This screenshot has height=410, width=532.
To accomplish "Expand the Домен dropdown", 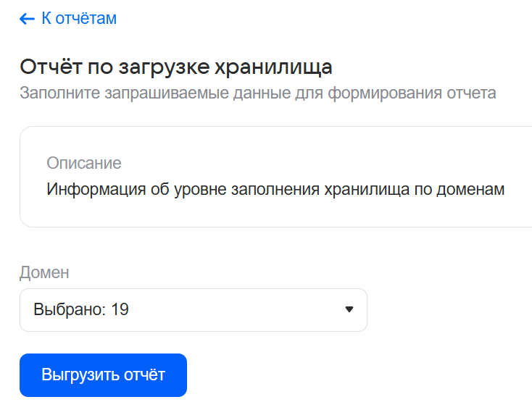I will (193, 310).
